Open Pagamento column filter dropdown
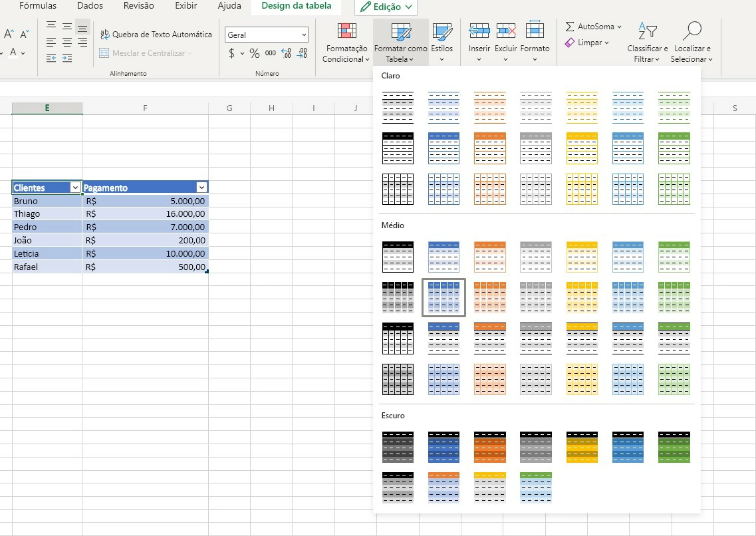Screen dimensions: 756x536 click(x=201, y=188)
